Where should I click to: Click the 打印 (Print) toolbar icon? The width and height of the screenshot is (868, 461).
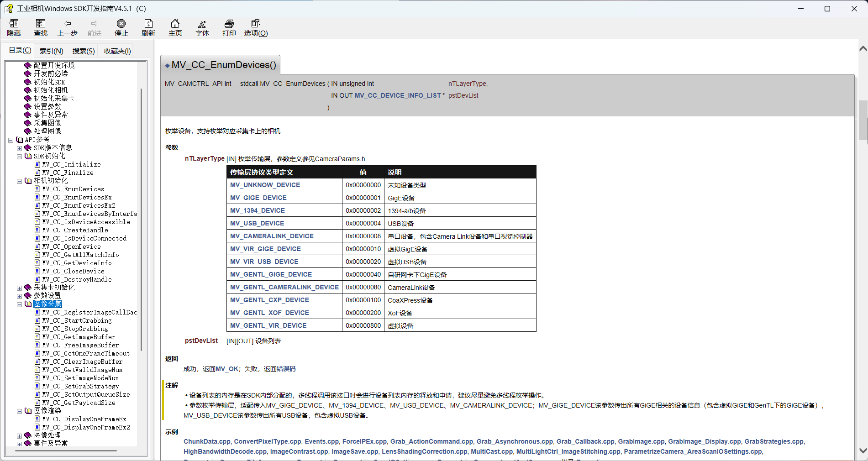(x=229, y=23)
